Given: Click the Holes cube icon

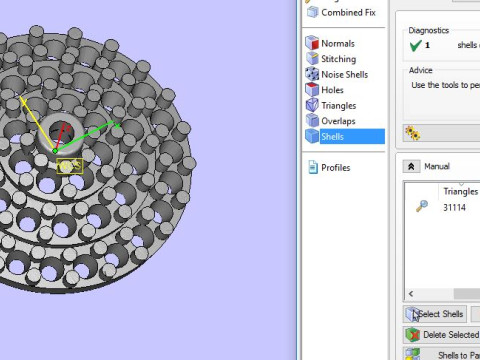Looking at the screenshot, I should 312,89.
